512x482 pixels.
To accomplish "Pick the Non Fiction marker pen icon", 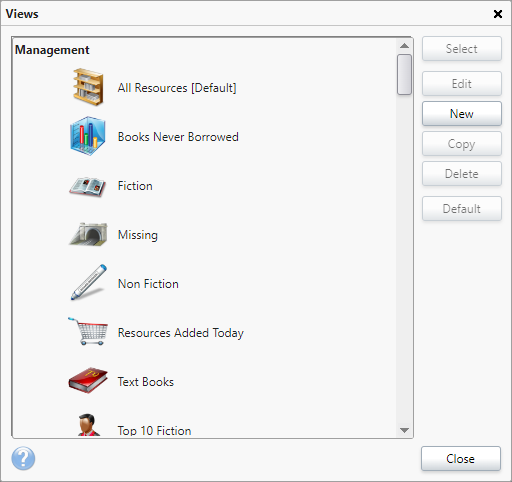I will [x=88, y=282].
